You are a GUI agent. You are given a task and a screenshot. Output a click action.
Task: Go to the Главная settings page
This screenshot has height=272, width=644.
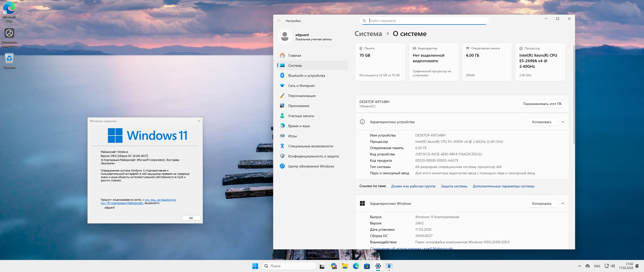(294, 55)
